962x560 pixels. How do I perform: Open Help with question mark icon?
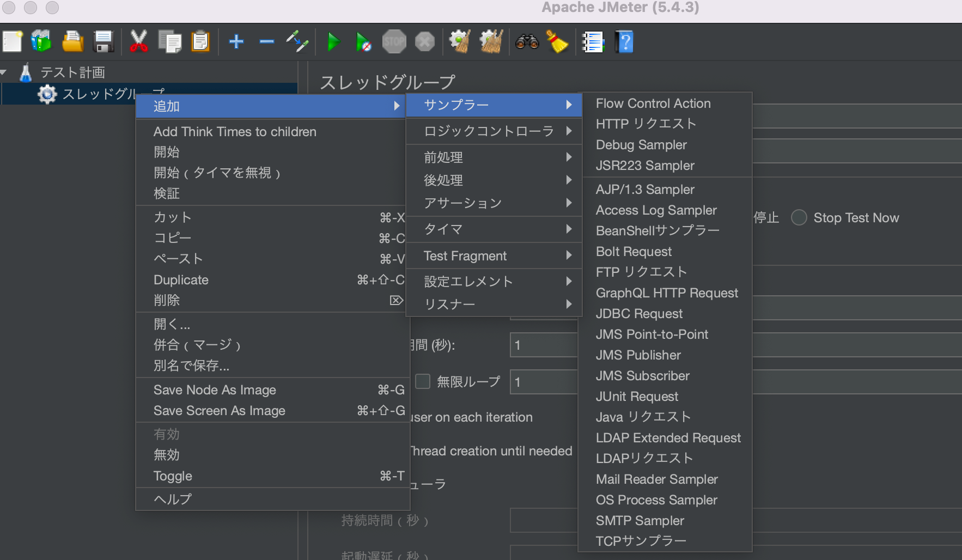pos(624,41)
